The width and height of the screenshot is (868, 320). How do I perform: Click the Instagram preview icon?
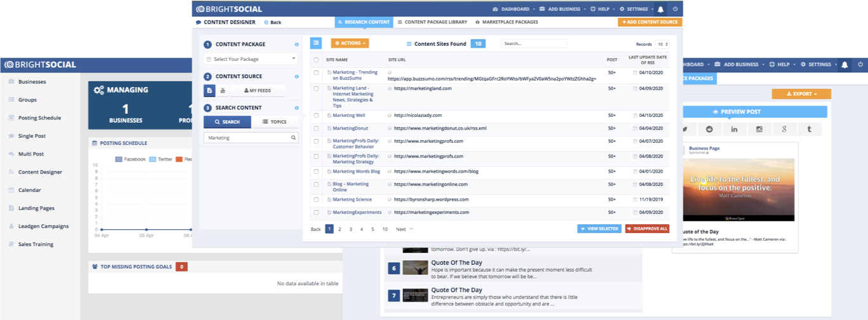tap(760, 130)
